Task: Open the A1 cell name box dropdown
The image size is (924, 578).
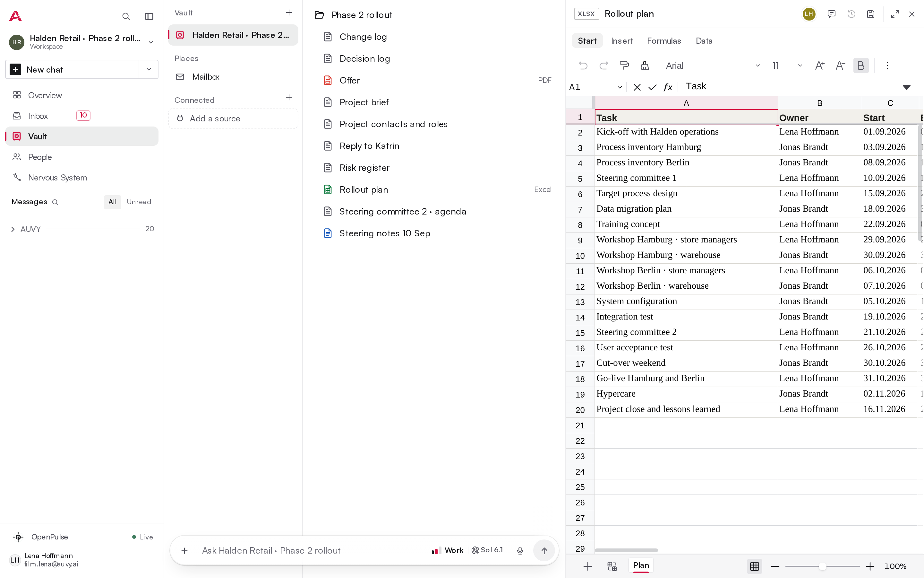Action: click(x=619, y=87)
